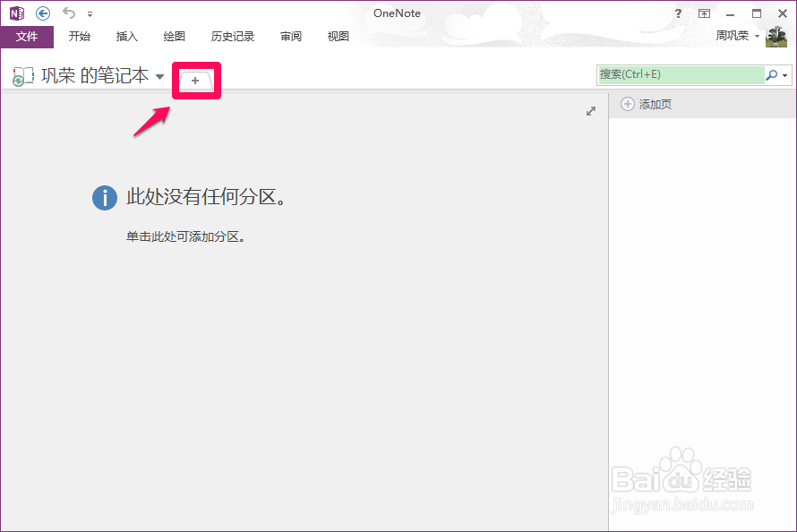The image size is (797, 532).
Task: Open the help question mark
Action: [678, 13]
